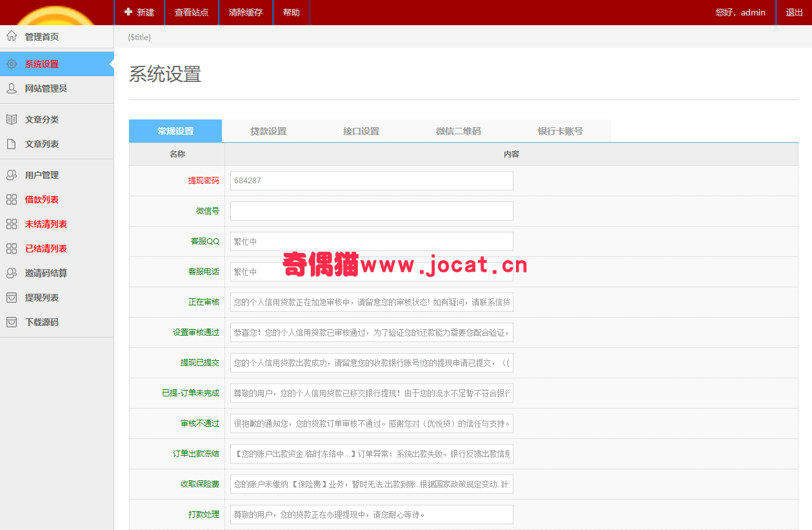Click the grid icon beside 未结清列表

(x=12, y=224)
